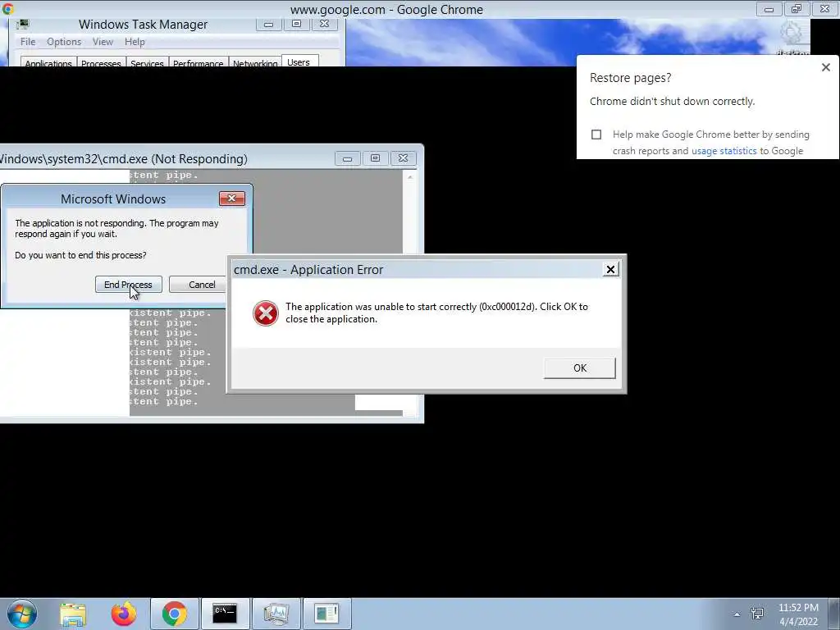Maximize the cmd.exe Not Responding window
Image resolution: width=840 pixels, height=630 pixels.
pos(375,158)
